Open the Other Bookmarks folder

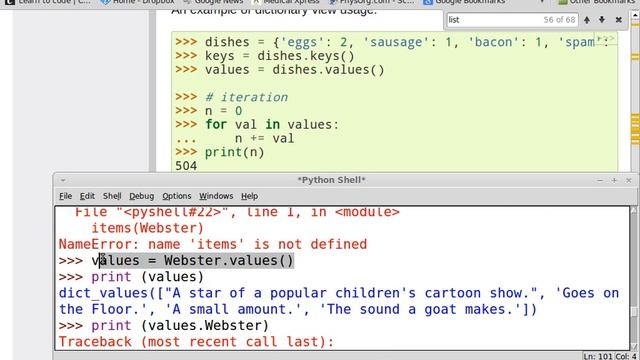click(598, 2)
